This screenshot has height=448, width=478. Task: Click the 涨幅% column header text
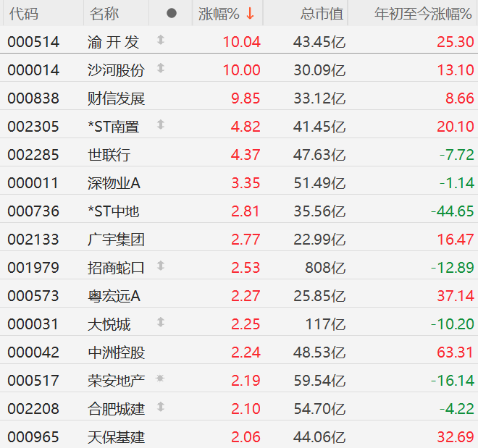coord(219,14)
